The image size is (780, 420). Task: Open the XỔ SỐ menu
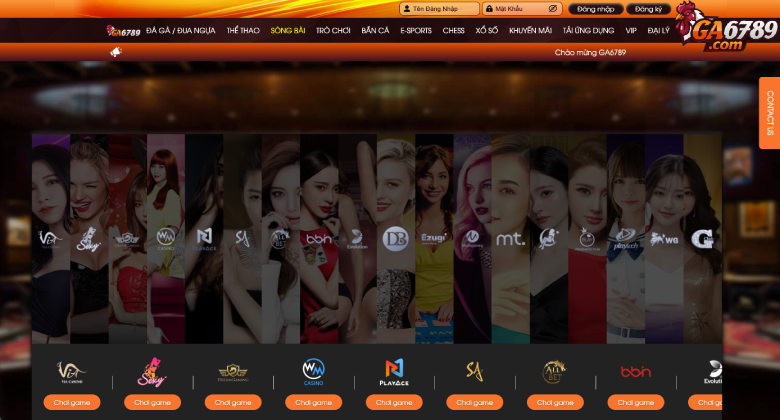click(x=487, y=30)
